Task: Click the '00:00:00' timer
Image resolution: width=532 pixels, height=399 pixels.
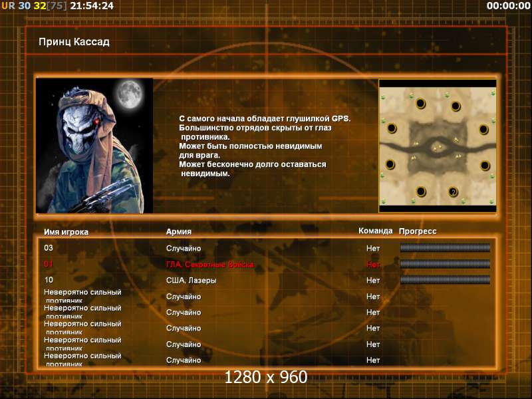Action: pyautogui.click(x=508, y=6)
